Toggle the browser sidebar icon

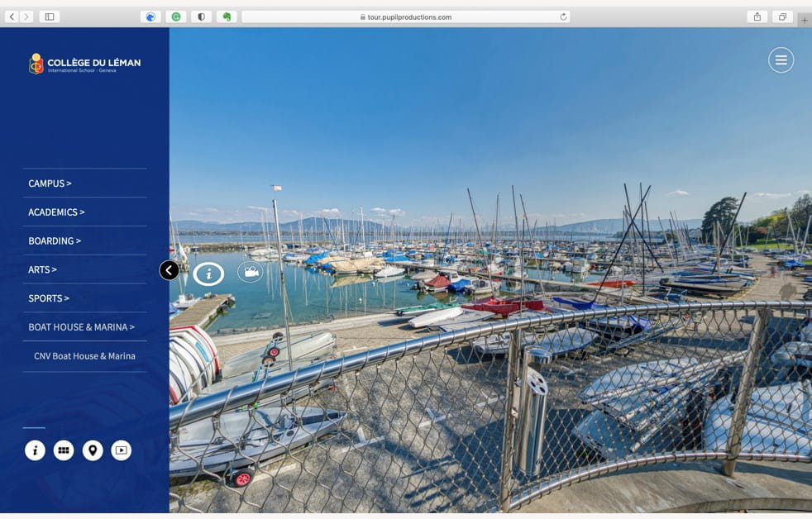[50, 16]
